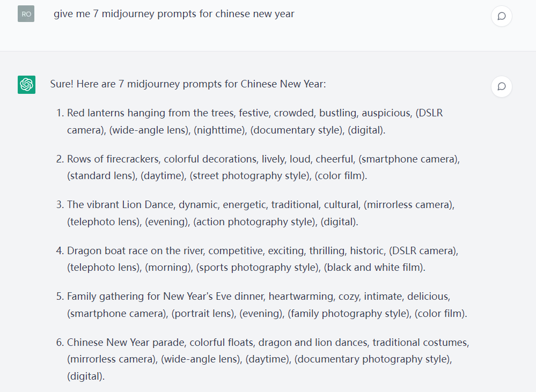This screenshot has height=392, width=536.
Task: Click the comment icon beside the user prompt
Action: [x=501, y=16]
